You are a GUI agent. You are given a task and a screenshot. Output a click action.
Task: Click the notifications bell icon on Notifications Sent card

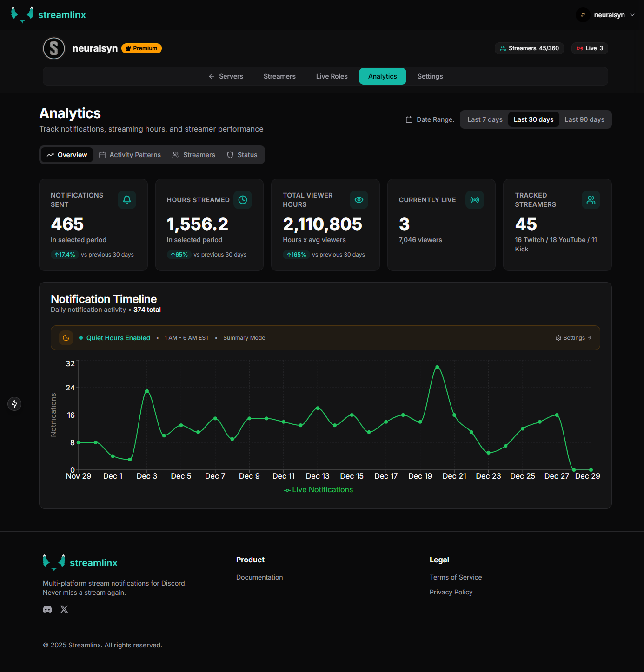click(126, 200)
